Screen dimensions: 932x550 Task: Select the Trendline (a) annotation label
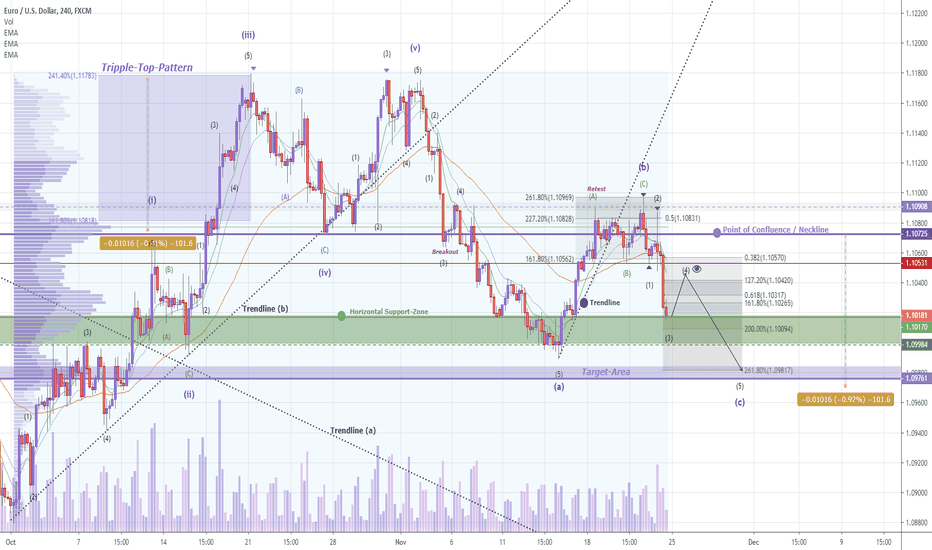tap(353, 430)
